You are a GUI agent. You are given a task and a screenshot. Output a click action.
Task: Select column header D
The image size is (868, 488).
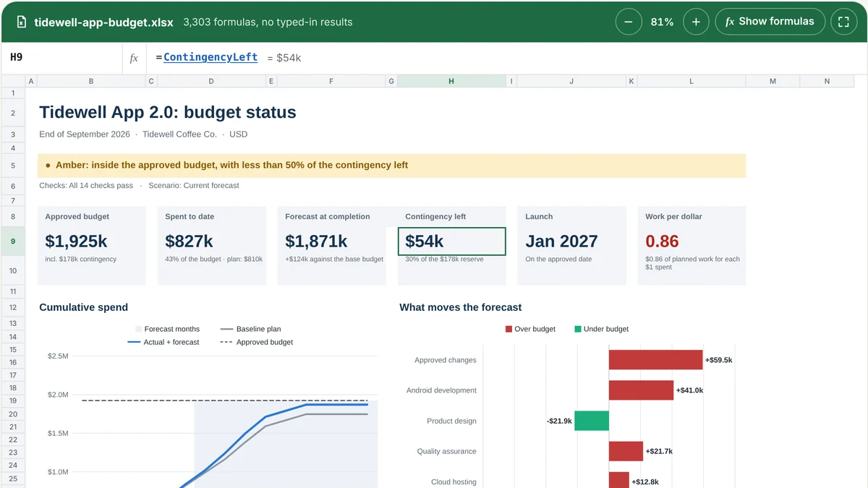coord(211,81)
